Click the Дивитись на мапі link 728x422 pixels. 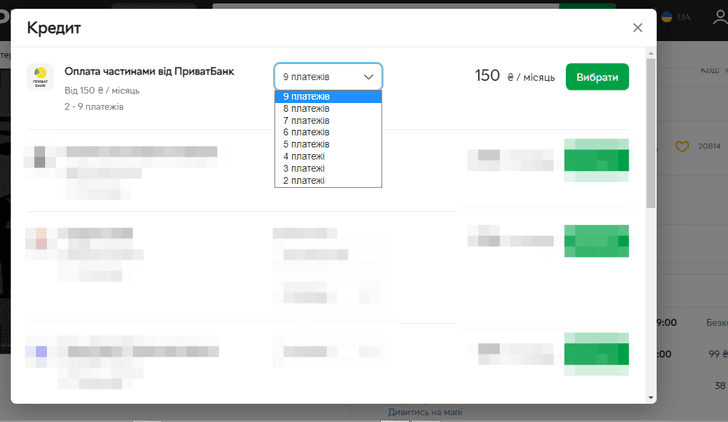pyautogui.click(x=425, y=412)
